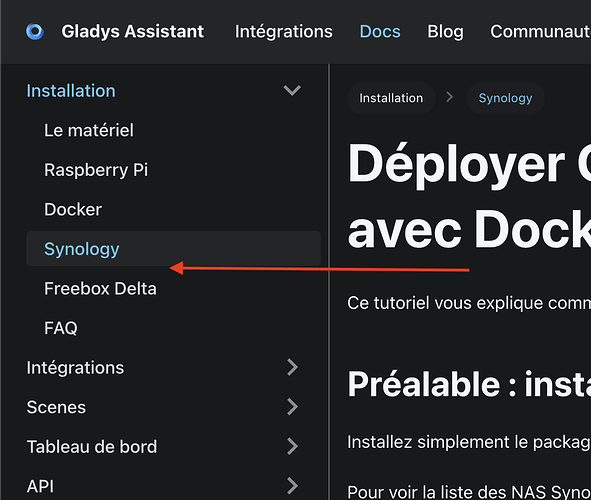Screen dimensions: 591x500
Task: Open the Raspberry Pi installation page
Action: point(96,170)
